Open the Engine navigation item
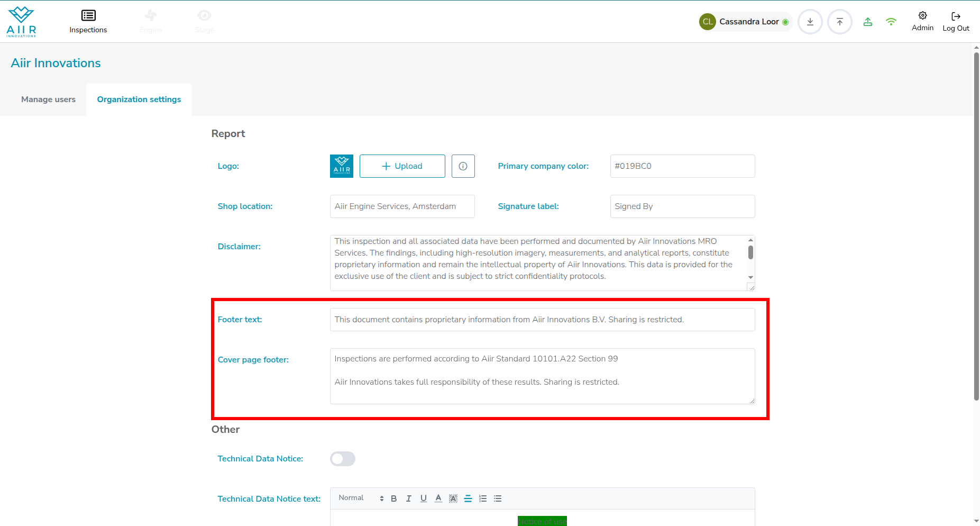Screen dimensions: 980x526 [x=151, y=22]
